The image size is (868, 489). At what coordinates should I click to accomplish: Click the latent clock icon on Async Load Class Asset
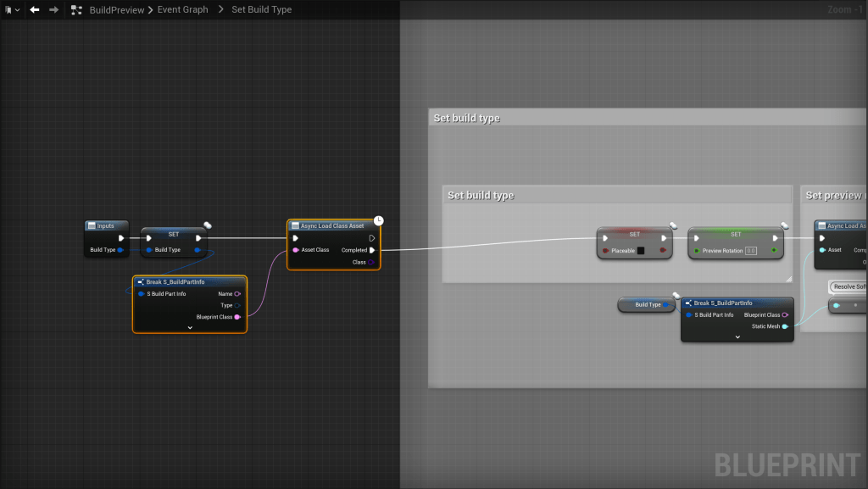[x=379, y=220]
